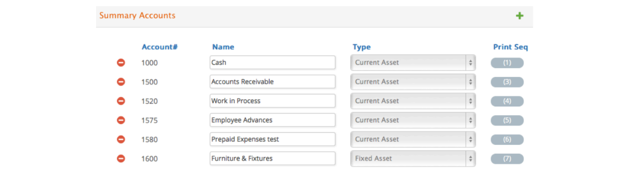Remove the Work in Process account
The height and width of the screenshot is (176, 644).
click(x=121, y=101)
